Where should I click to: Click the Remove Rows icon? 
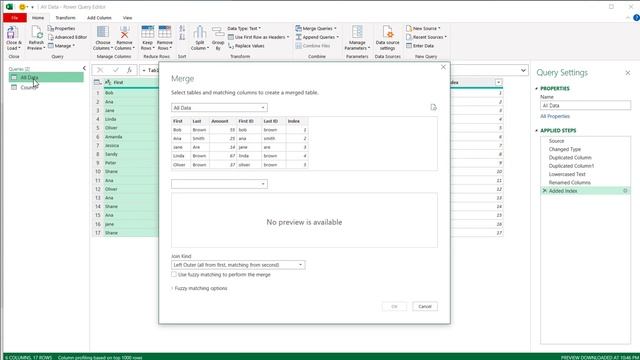(165, 32)
